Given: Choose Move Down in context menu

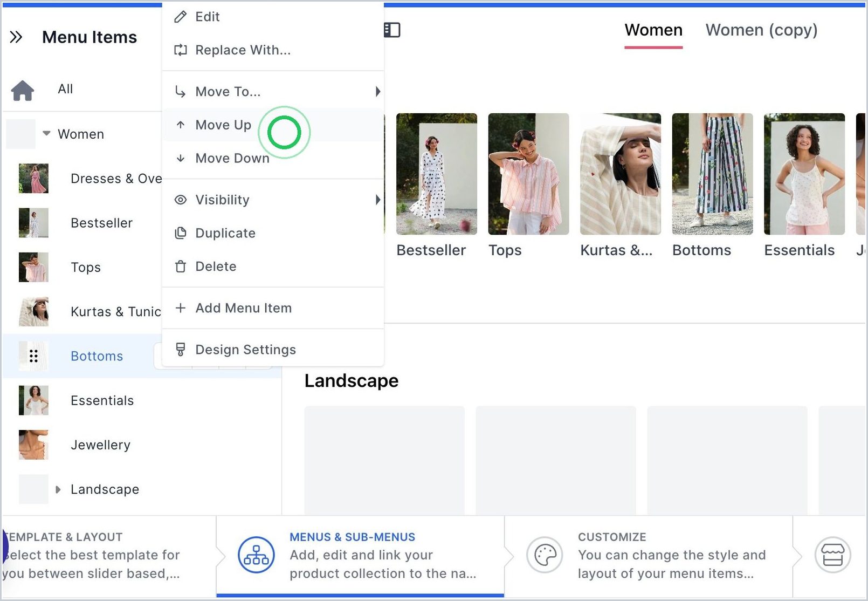Looking at the screenshot, I should coord(273,159).
